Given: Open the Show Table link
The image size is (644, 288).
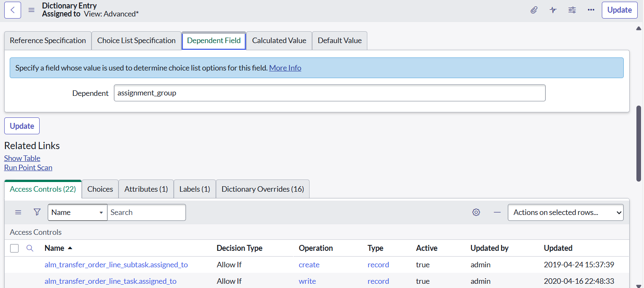Looking at the screenshot, I should coord(22,158).
